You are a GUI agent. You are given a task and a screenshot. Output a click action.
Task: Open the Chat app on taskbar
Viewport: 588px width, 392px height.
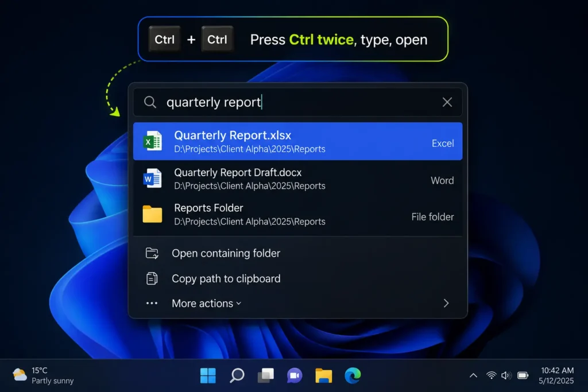tap(295, 375)
